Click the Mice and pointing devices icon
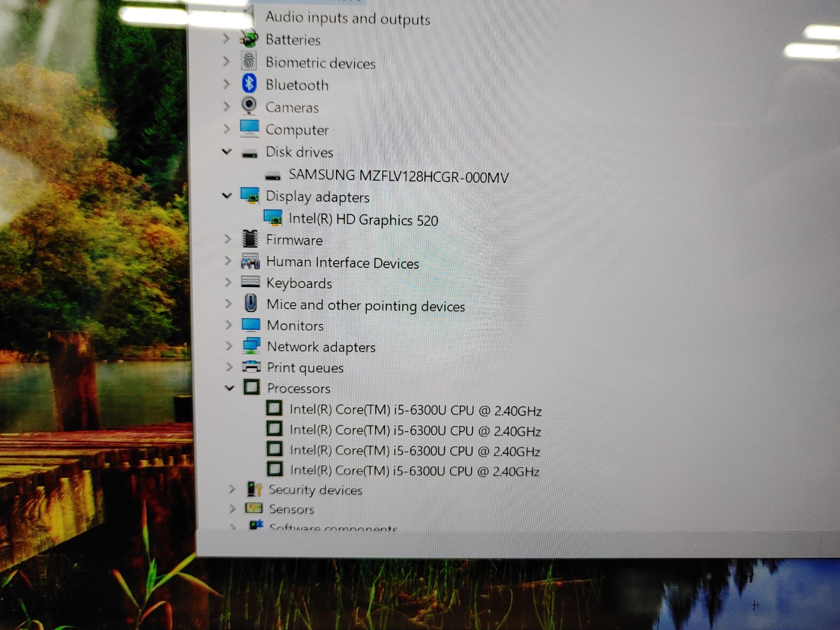The image size is (840, 630). [x=251, y=303]
